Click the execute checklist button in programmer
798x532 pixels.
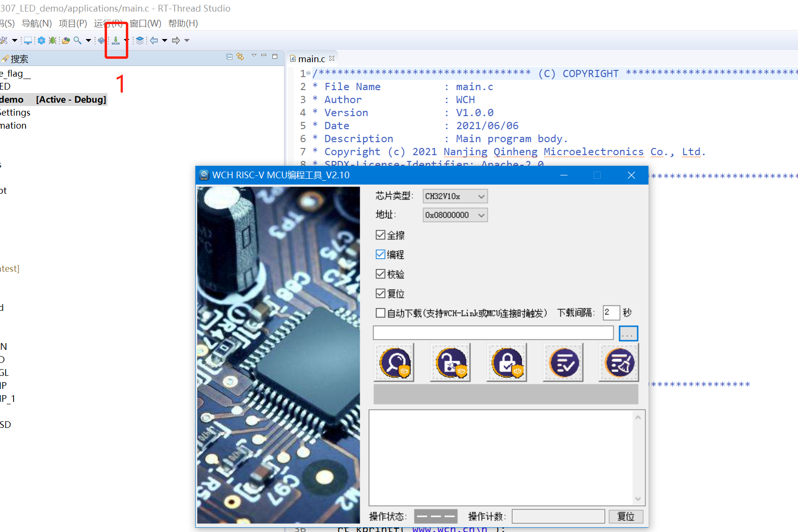563,362
